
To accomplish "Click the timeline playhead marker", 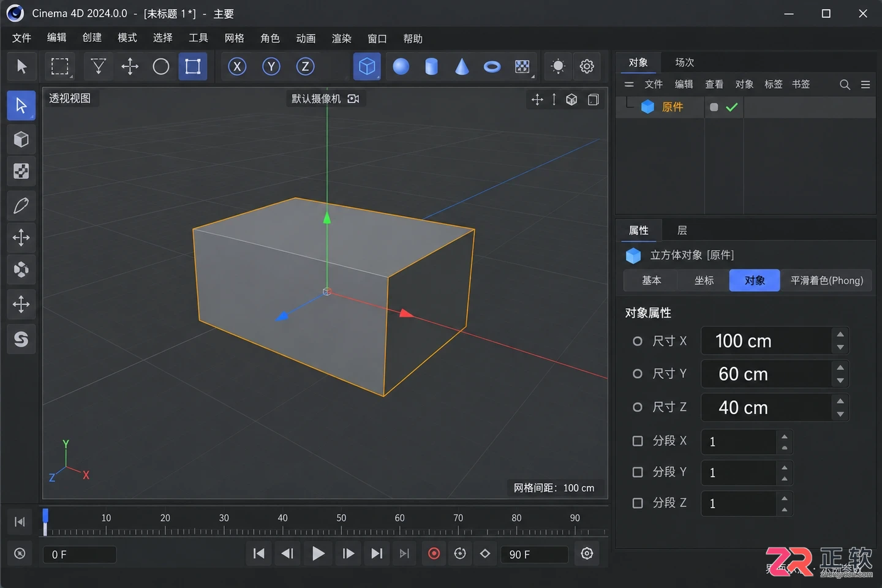I will pos(45,522).
